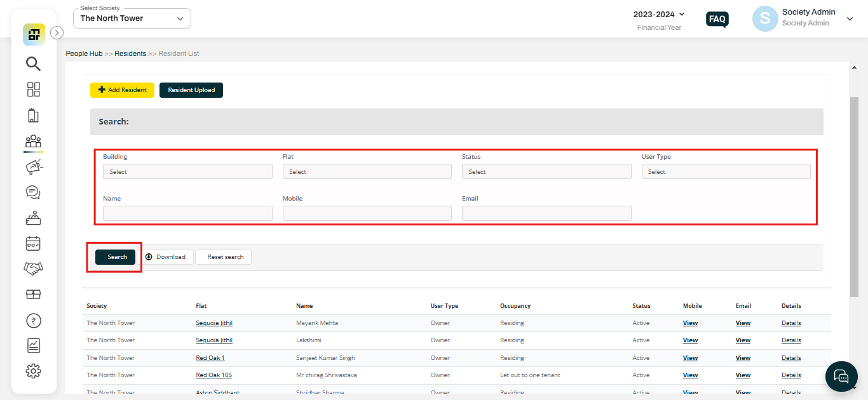Viewport: 868px width, 400px height.
Task: Open the User Type filter dropdown
Action: point(726,171)
